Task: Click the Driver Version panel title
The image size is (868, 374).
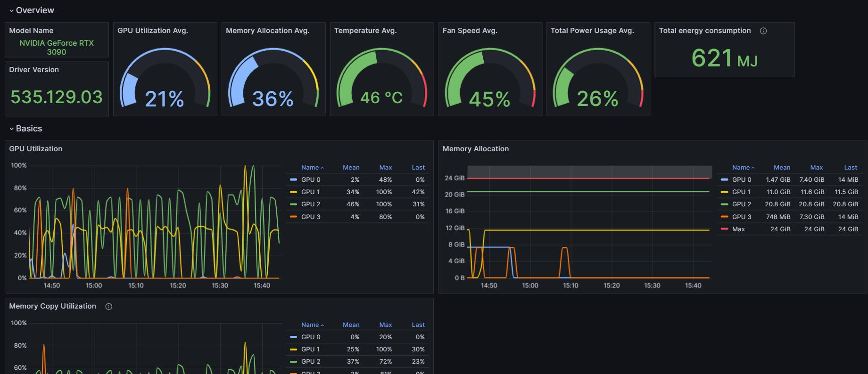Action: [x=34, y=69]
